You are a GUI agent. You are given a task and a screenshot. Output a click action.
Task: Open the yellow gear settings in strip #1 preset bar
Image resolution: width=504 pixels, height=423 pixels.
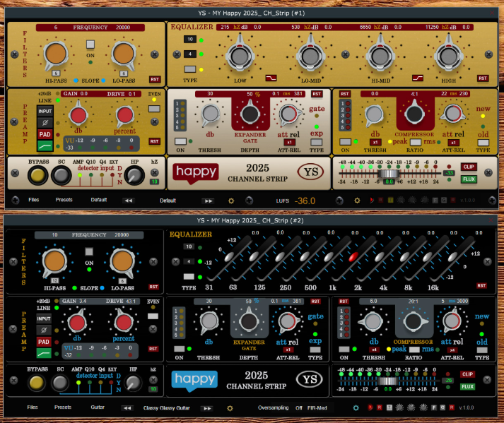click(231, 201)
